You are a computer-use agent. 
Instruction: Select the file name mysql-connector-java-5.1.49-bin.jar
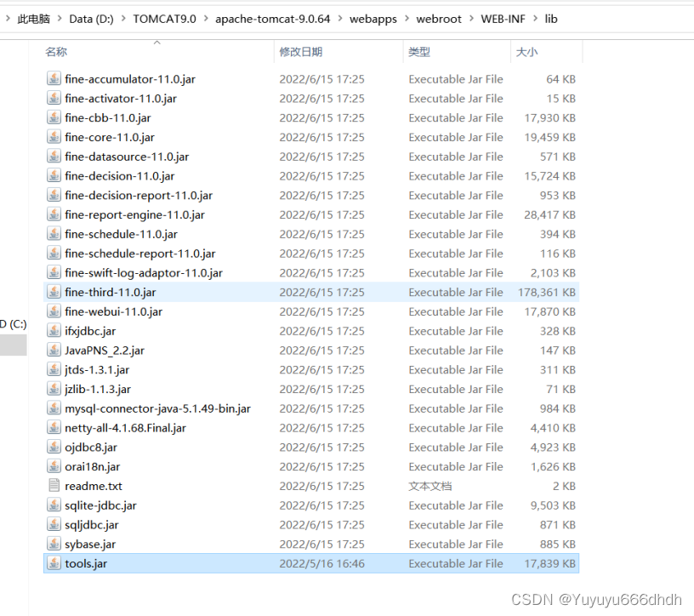(157, 408)
